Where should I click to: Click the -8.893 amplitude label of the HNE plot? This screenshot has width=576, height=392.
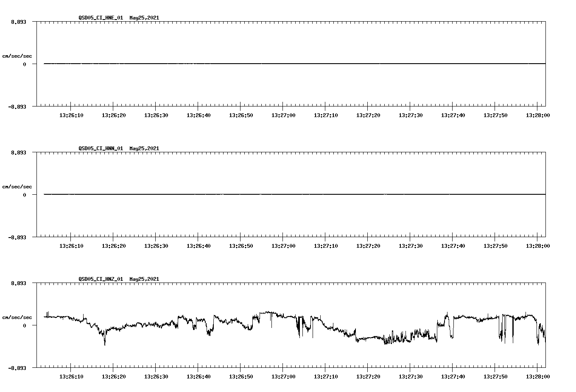click(18, 107)
